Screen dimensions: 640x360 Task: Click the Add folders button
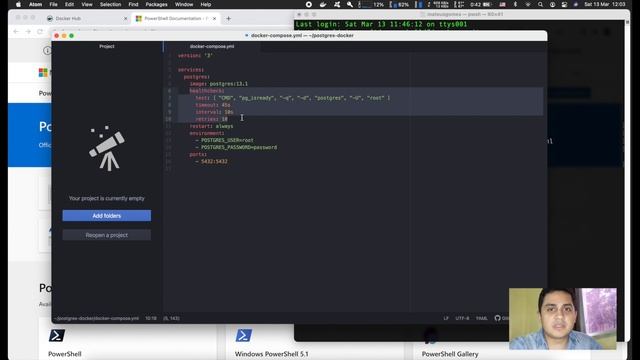[107, 216]
